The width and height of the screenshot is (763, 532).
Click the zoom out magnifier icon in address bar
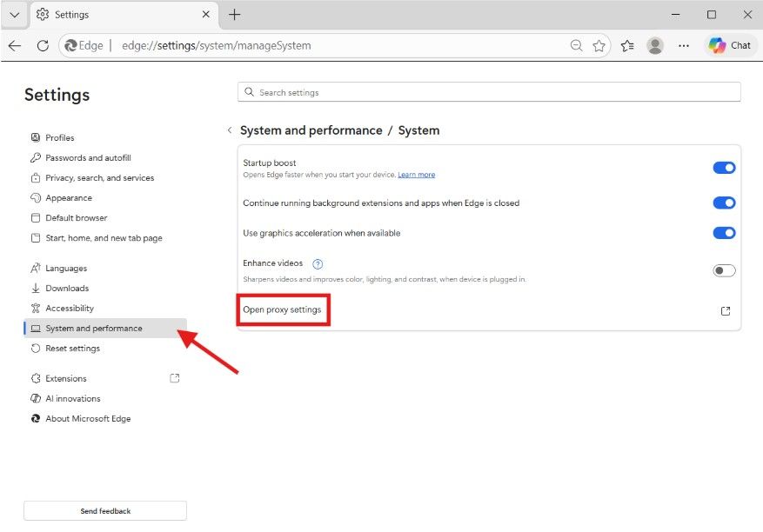[x=576, y=46]
